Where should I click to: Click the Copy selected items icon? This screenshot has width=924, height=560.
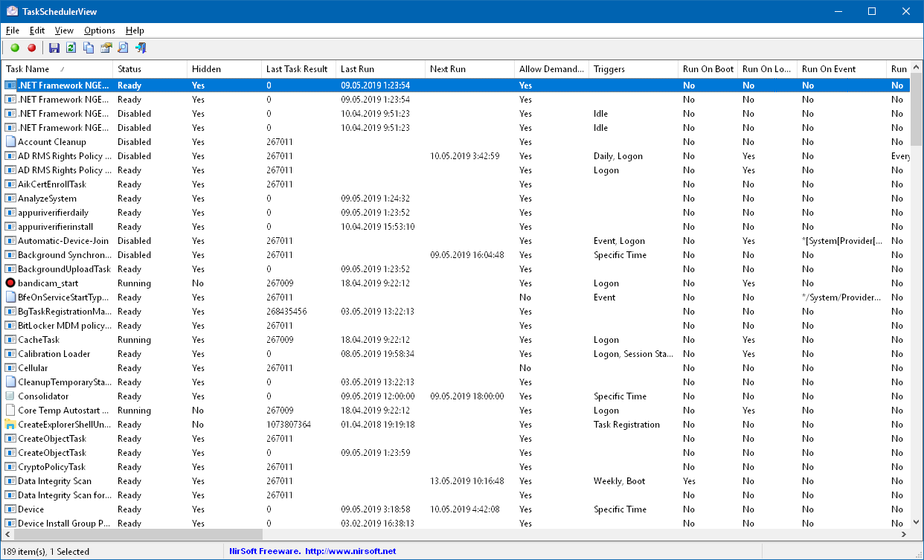point(89,48)
